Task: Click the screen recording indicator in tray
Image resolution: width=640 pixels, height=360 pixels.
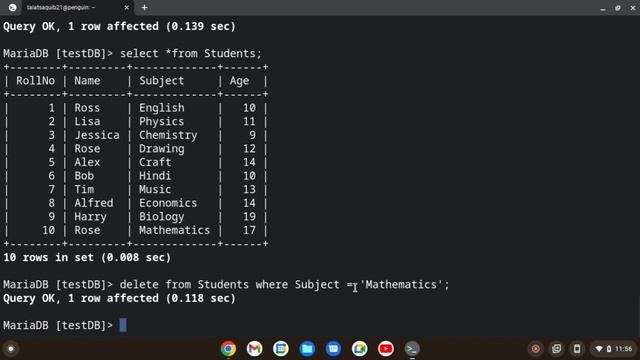Action: (x=536, y=349)
